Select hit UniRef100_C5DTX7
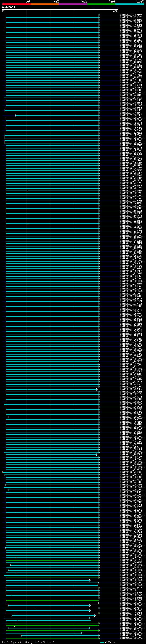 [131, 402]
